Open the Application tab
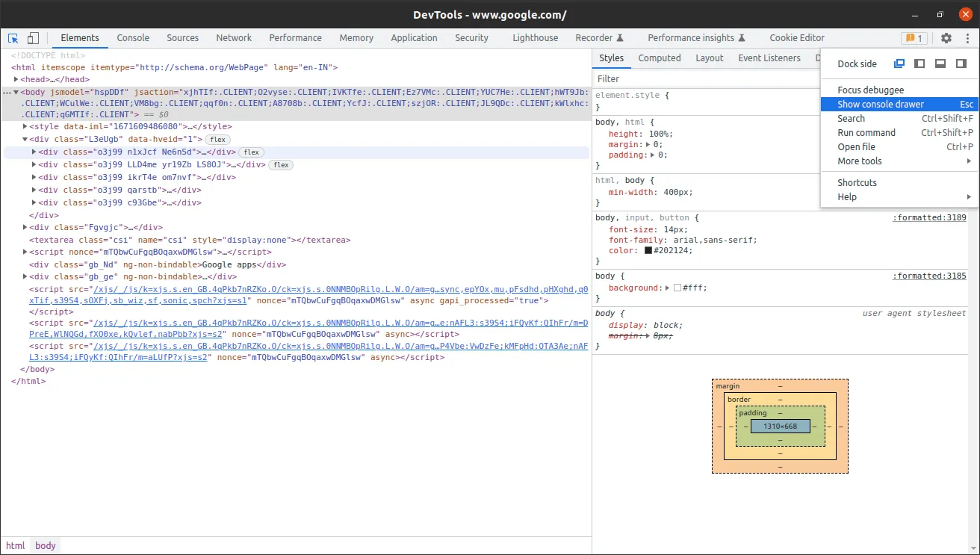Screen dimensions: 980x555 [414, 38]
